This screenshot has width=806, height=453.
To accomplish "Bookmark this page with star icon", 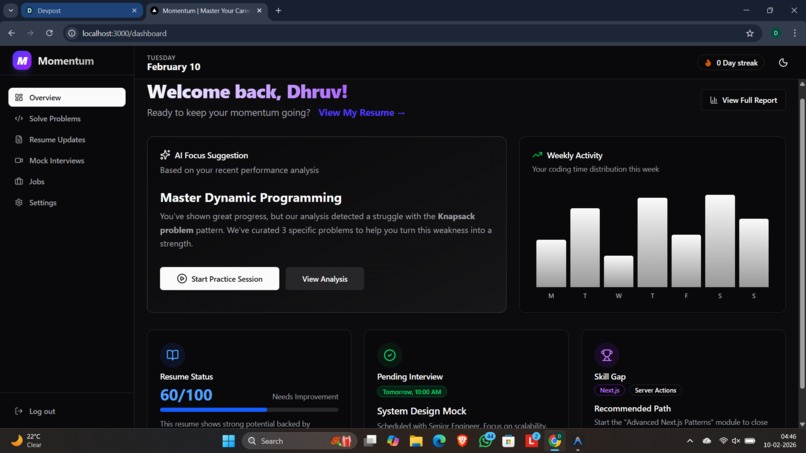I will click(749, 33).
